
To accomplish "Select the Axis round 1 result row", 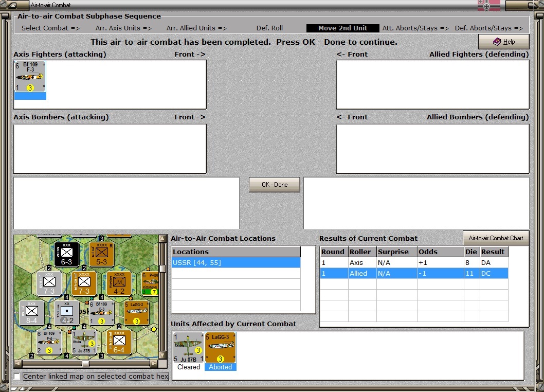I will (414, 263).
